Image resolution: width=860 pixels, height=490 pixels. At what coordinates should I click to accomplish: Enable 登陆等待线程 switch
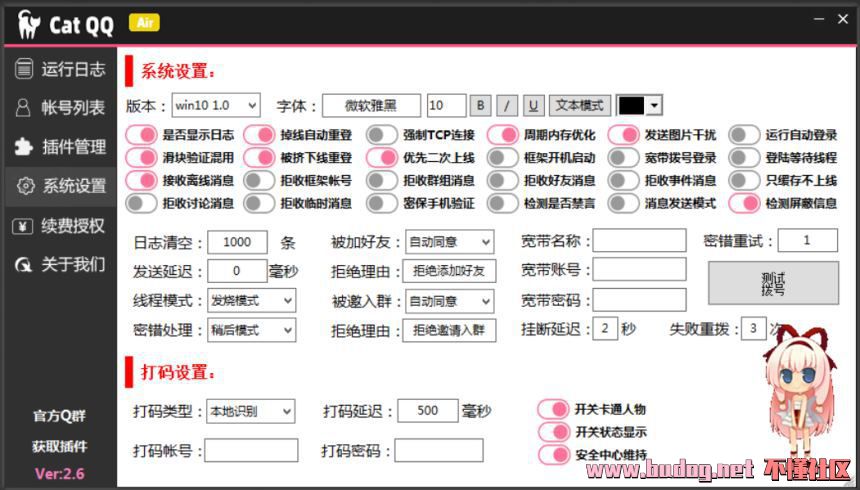[744, 158]
